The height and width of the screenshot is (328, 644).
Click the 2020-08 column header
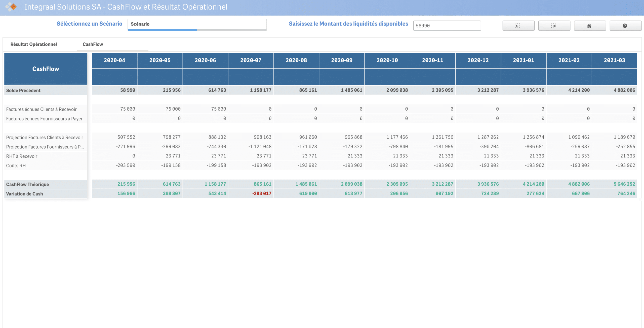pyautogui.click(x=296, y=60)
